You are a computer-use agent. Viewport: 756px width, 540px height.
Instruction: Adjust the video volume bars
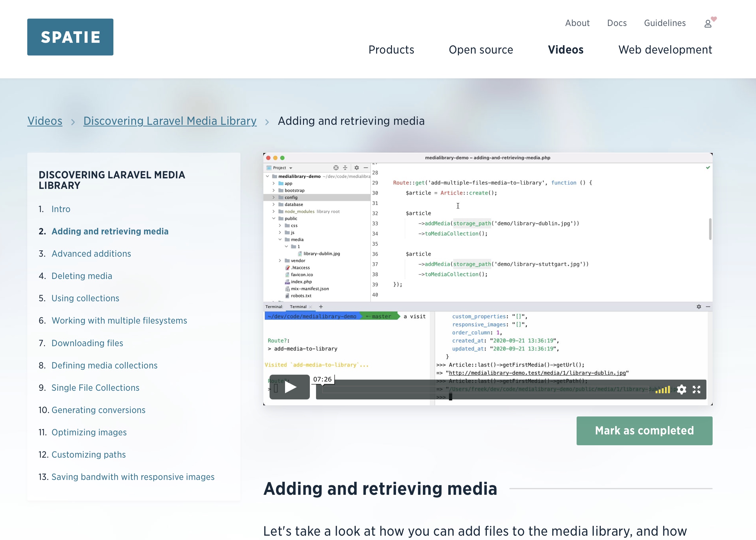click(x=662, y=390)
